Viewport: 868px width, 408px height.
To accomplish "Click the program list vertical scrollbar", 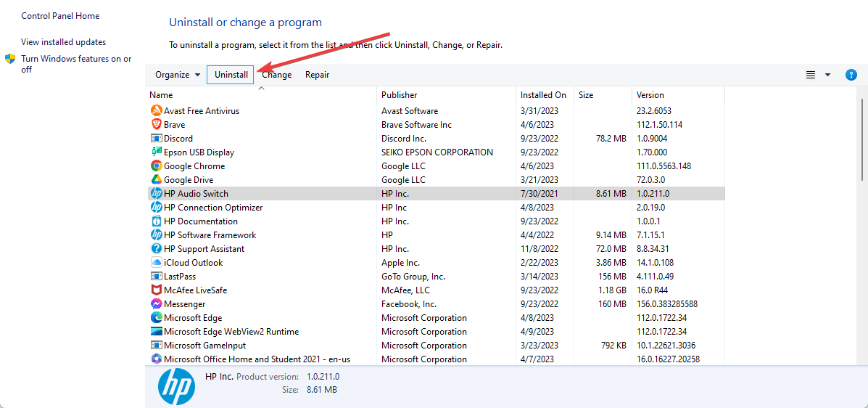I will click(862, 139).
